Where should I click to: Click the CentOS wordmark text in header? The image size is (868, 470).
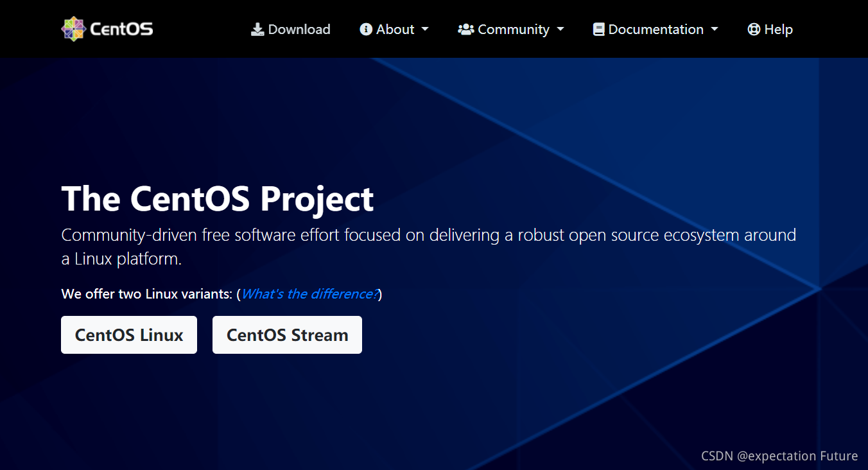pyautogui.click(x=121, y=30)
